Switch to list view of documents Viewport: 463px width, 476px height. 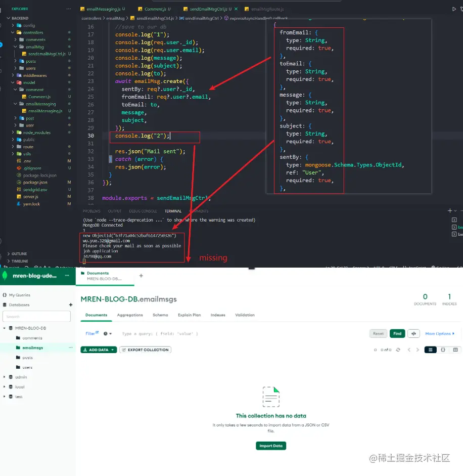pyautogui.click(x=430, y=350)
